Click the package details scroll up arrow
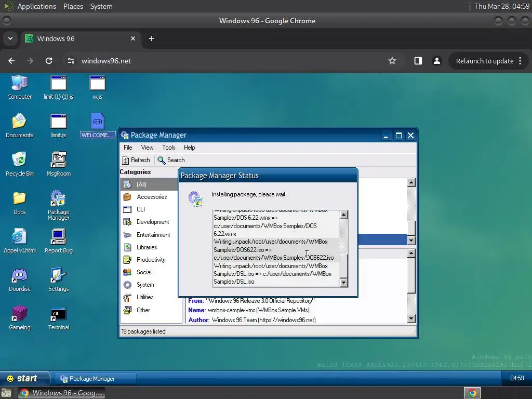Viewport: 532px width, 399px height. coord(411,253)
